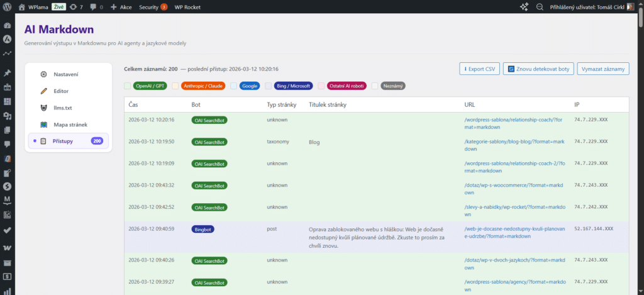
Task: Open the Security menu in admin bar
Action: (153, 7)
